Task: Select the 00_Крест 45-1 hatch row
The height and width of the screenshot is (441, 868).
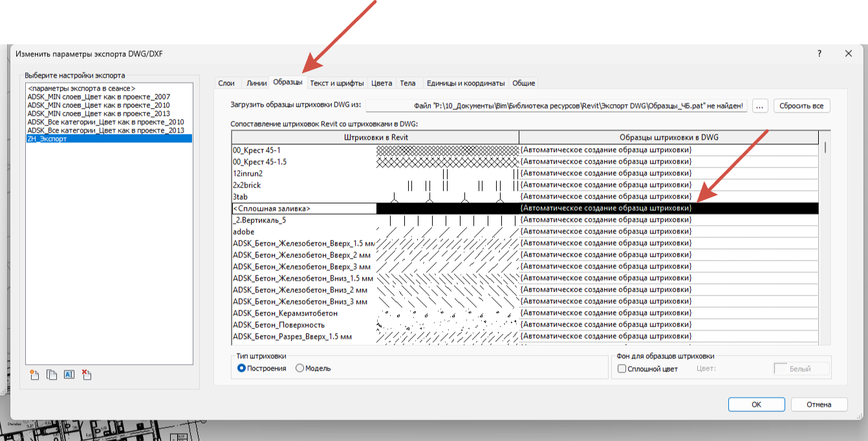Action: [x=525, y=150]
